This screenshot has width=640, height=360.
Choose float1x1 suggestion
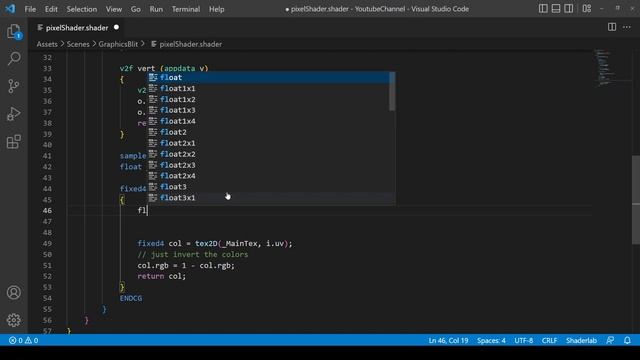268,89
